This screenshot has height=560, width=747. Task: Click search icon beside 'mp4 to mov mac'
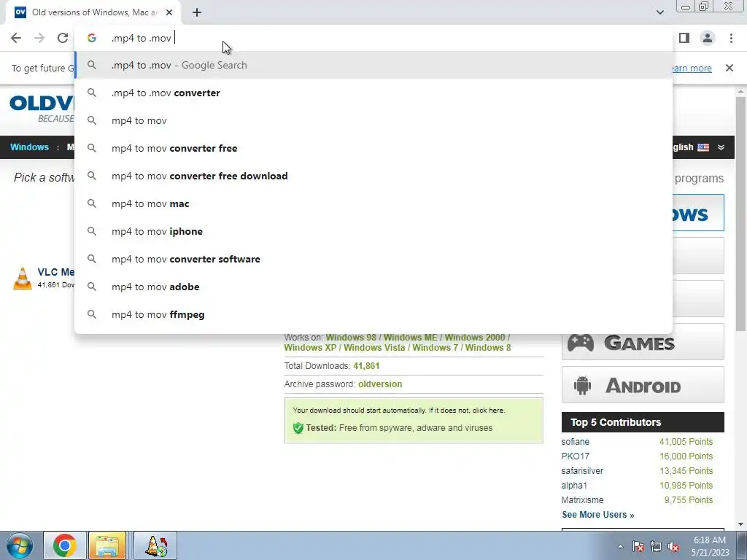coord(91,203)
